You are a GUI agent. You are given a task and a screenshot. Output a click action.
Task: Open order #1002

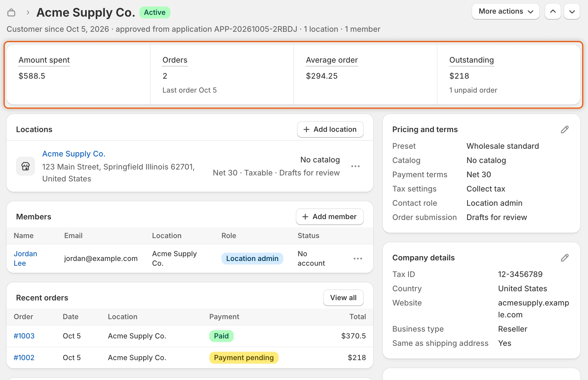[24, 358]
